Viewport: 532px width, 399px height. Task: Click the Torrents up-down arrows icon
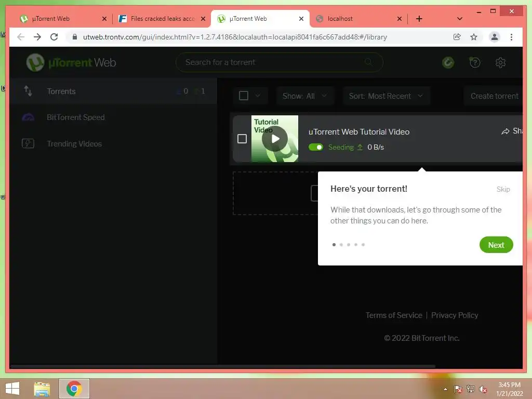[x=28, y=91]
